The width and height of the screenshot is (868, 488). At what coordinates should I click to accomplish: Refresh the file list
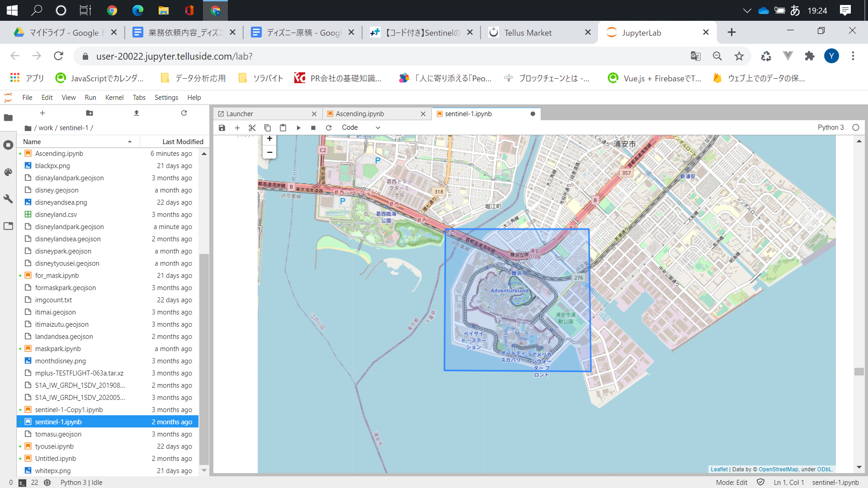tap(184, 113)
